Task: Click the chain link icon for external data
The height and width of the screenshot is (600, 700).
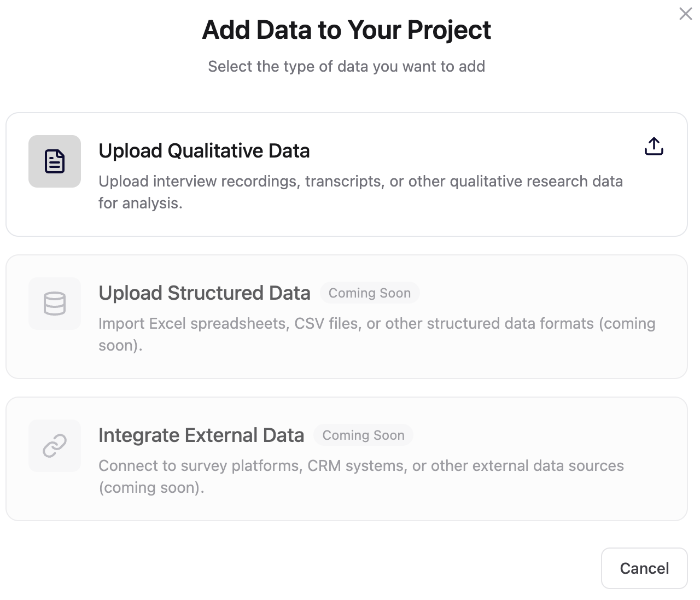Action: (54, 446)
